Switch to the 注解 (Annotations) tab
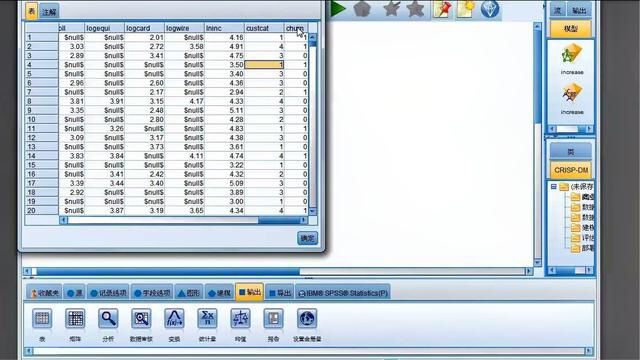This screenshot has width=640, height=360. coord(49,12)
